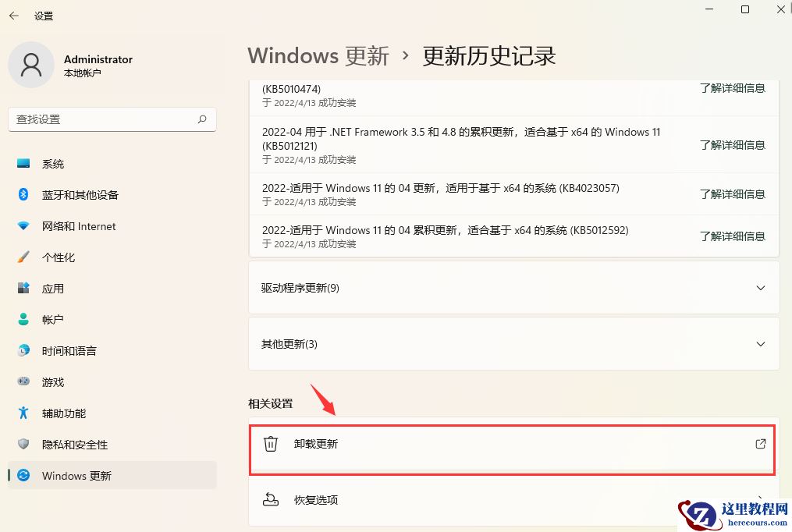This screenshot has height=532, width=792.
Task: Open 系统 settings in the sidebar
Action: pos(52,163)
